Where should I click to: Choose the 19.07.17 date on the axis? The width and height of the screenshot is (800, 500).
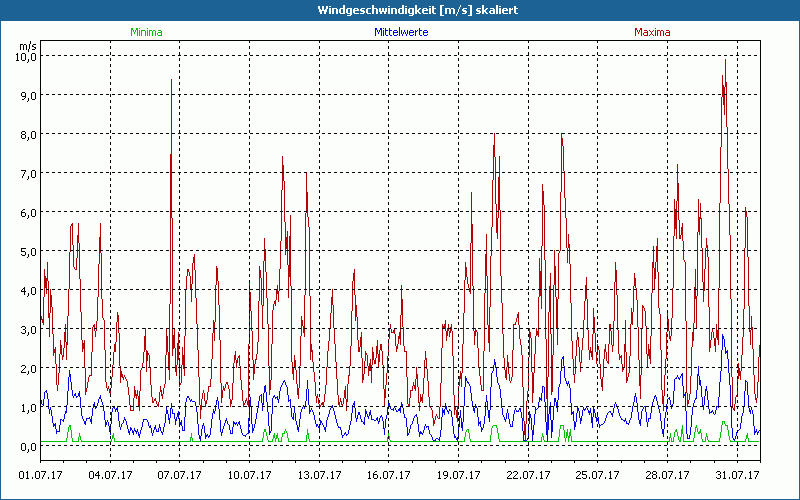tap(459, 475)
